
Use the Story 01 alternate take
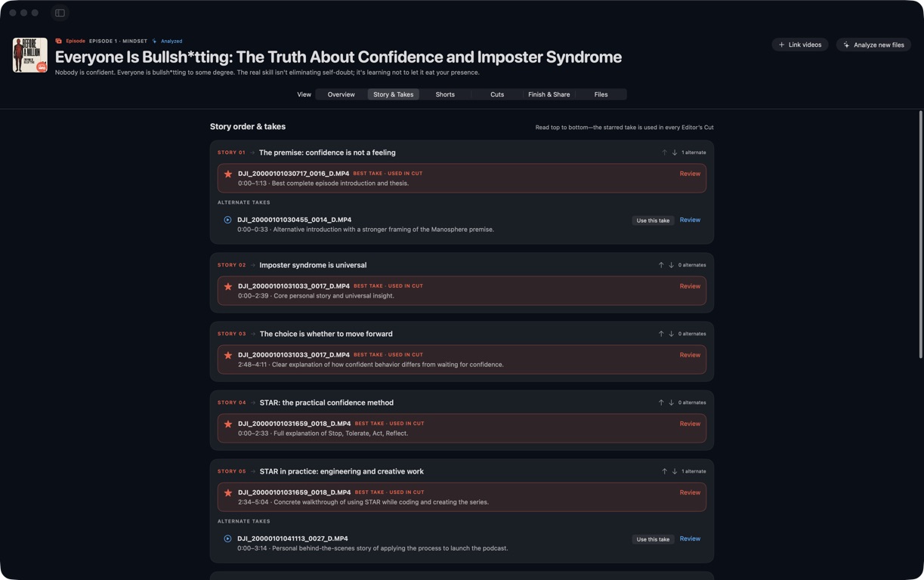point(653,221)
